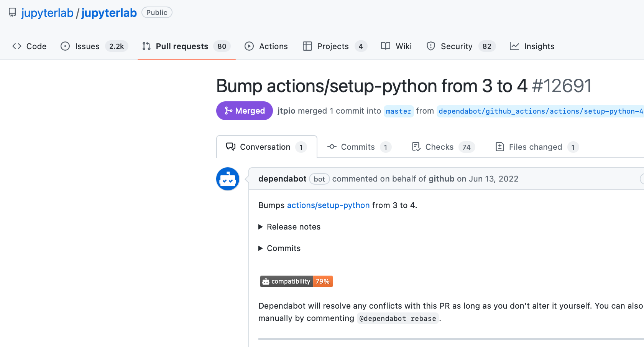Click the Files changed diff icon
The image size is (644, 347).
(x=500, y=147)
